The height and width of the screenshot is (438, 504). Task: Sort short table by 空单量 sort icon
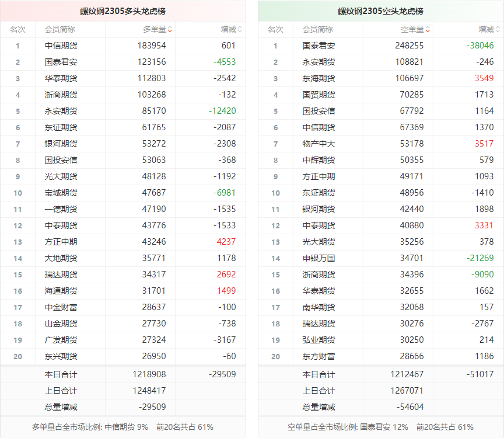click(x=428, y=29)
